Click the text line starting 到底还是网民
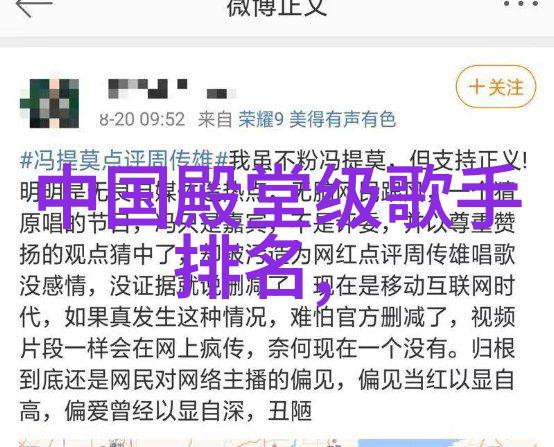Viewport: 554px width, 447px height. tap(267, 380)
